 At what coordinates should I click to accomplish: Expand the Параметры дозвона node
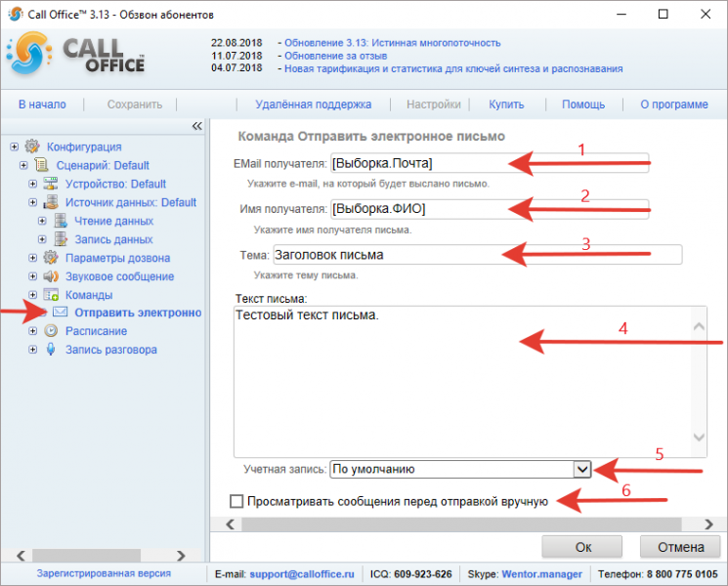coord(33,258)
